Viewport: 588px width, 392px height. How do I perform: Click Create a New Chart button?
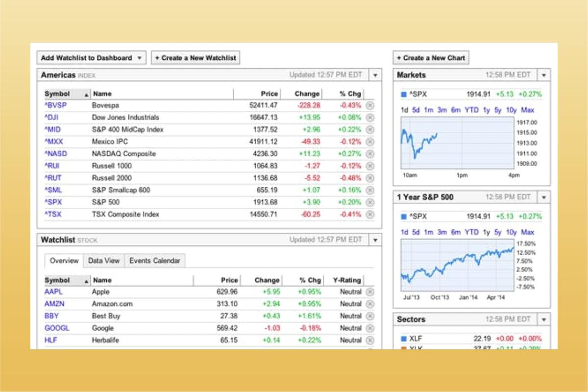pyautogui.click(x=431, y=58)
